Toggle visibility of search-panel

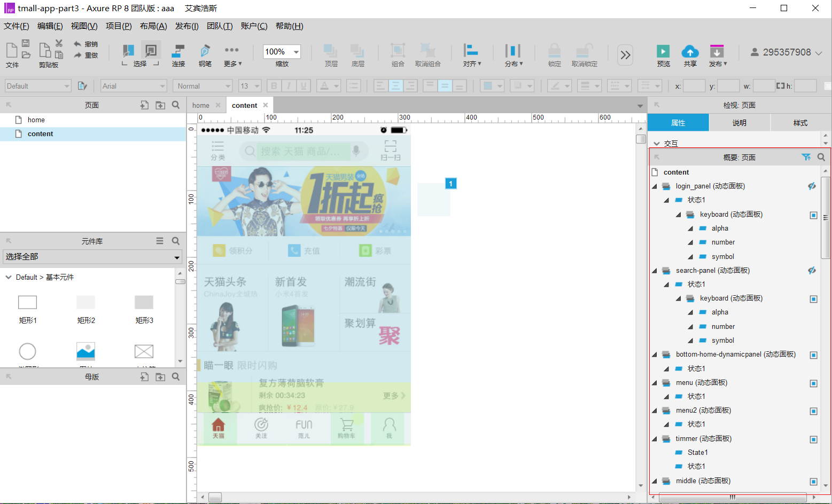click(812, 271)
